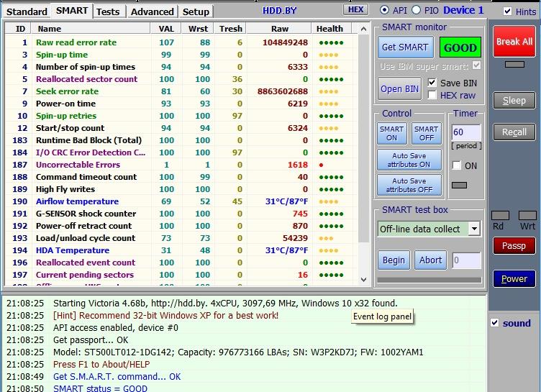Click the HDD.BY link
This screenshot has height=392, width=541.
(279, 11)
